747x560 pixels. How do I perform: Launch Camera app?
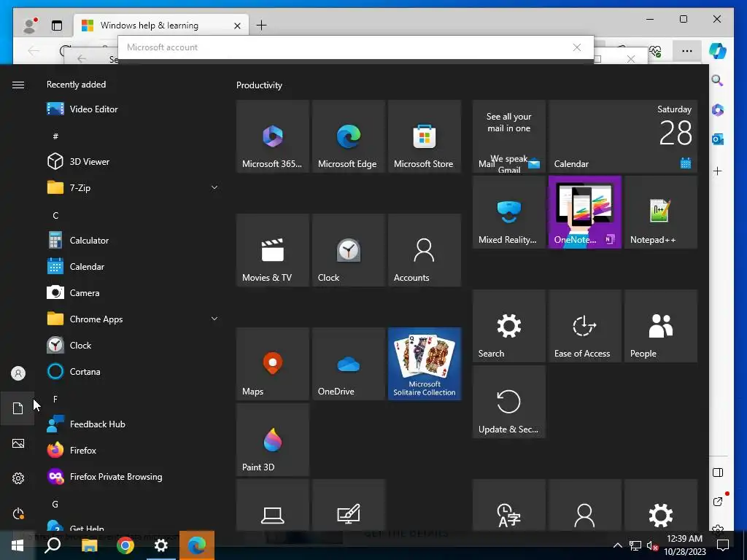(x=133, y=293)
